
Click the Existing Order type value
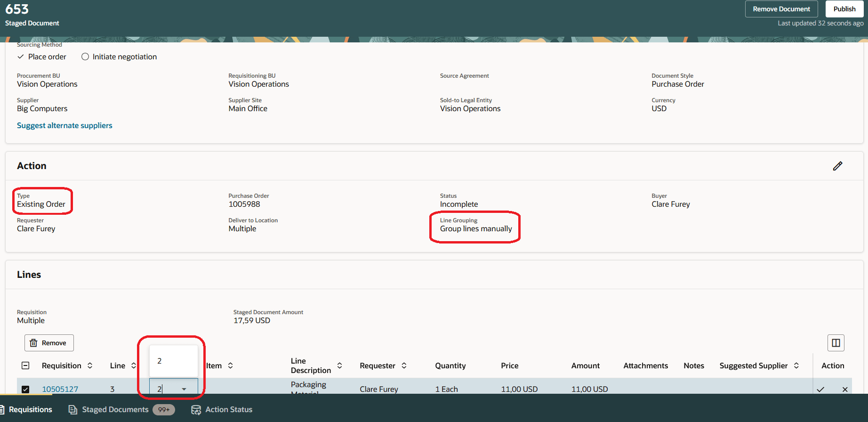pyautogui.click(x=41, y=204)
